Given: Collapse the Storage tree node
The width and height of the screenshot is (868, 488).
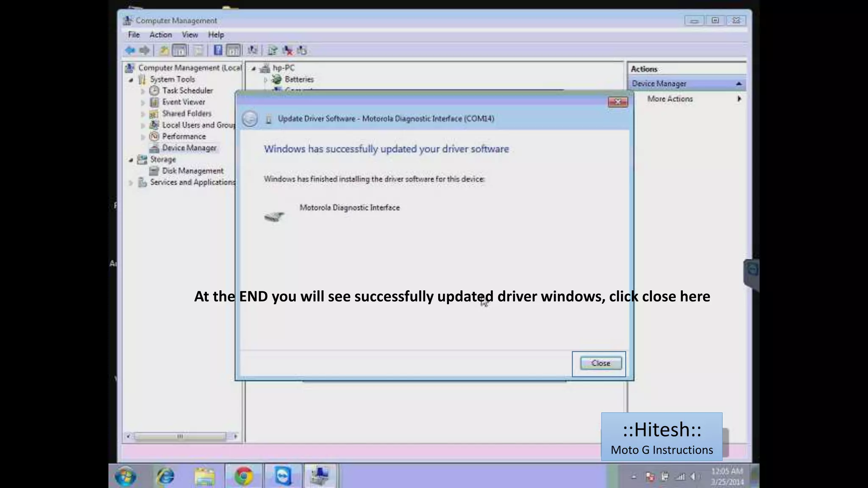Looking at the screenshot, I should click(x=131, y=160).
